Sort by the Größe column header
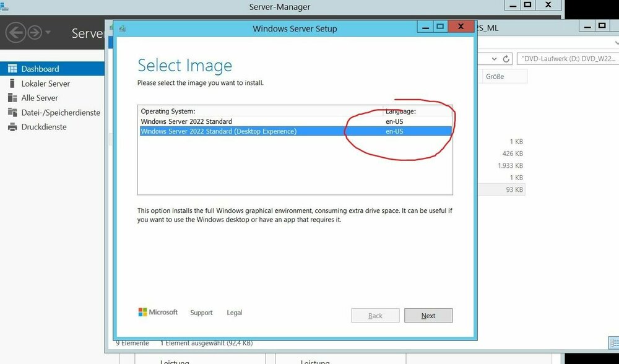Screen dimensions: 619x364 coord(501,76)
